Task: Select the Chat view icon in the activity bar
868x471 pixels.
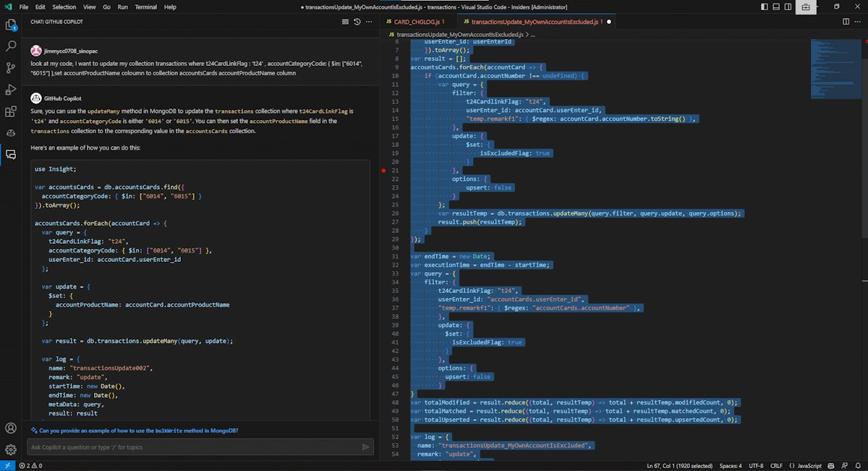Action: coord(11,154)
